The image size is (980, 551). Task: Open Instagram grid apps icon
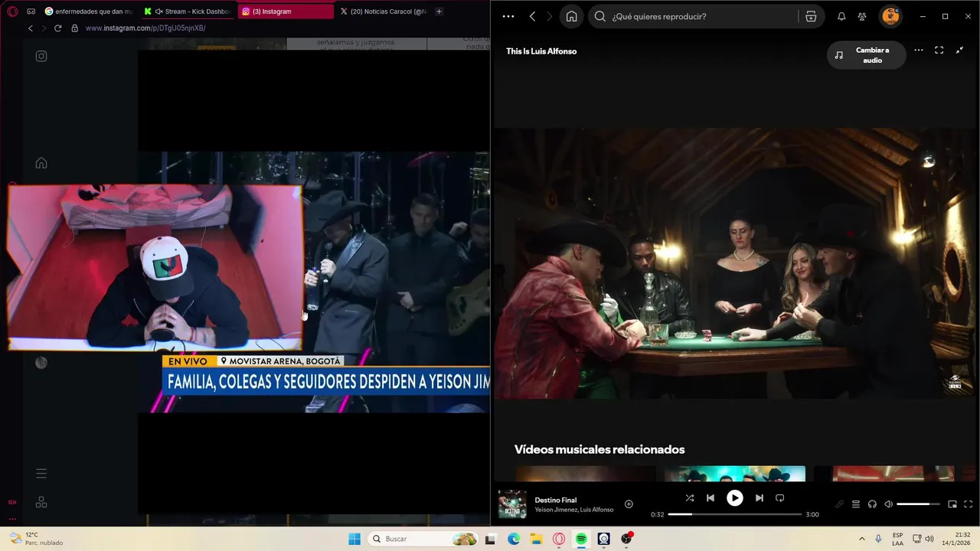[41, 503]
